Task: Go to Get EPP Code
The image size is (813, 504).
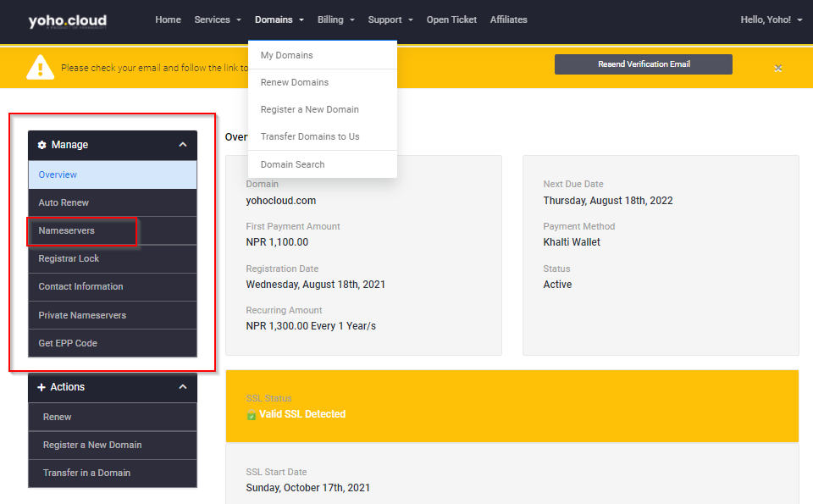Action: [x=68, y=343]
